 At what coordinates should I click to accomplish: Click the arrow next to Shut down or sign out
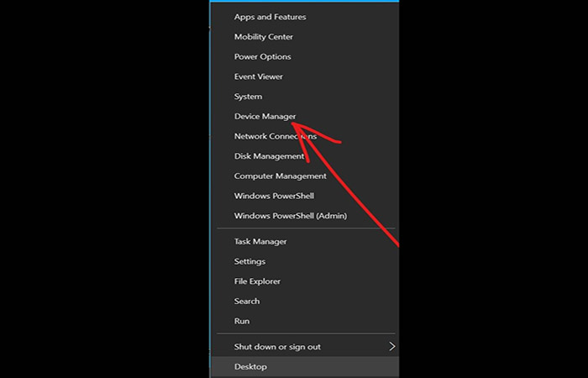[x=392, y=346]
